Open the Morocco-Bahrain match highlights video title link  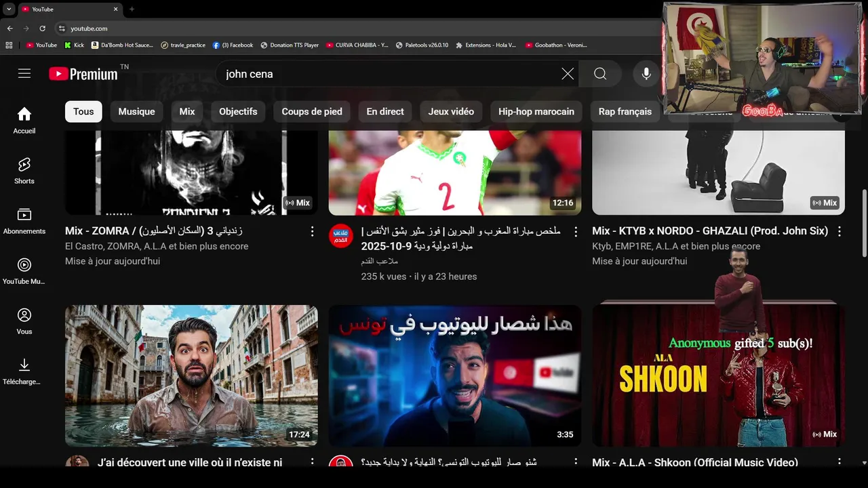point(461,238)
